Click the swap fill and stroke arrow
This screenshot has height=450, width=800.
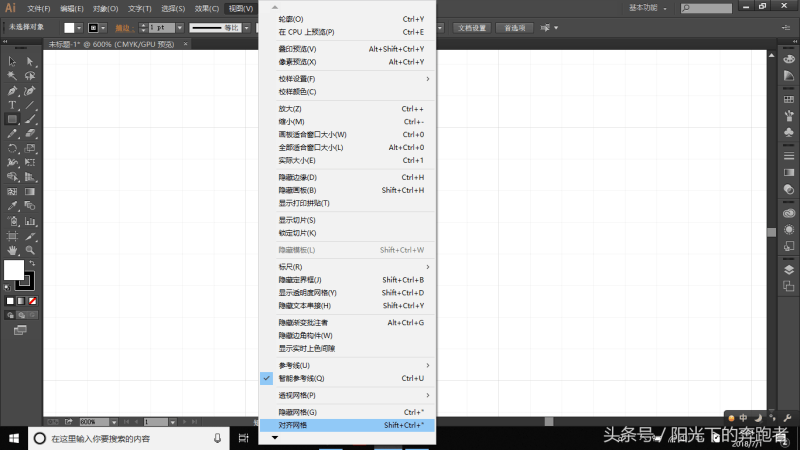point(32,263)
